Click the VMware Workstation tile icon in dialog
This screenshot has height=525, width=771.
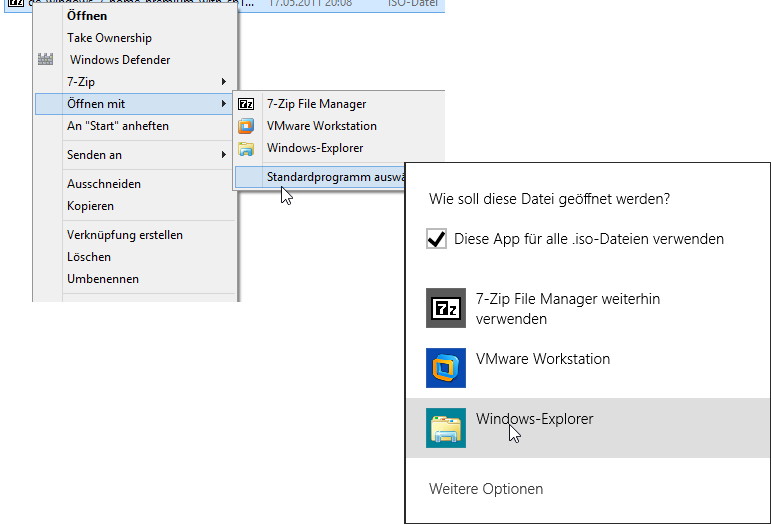445,368
